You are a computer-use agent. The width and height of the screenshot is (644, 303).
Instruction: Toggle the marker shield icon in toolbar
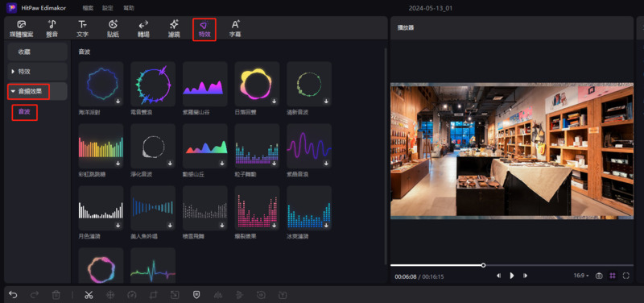point(196,295)
